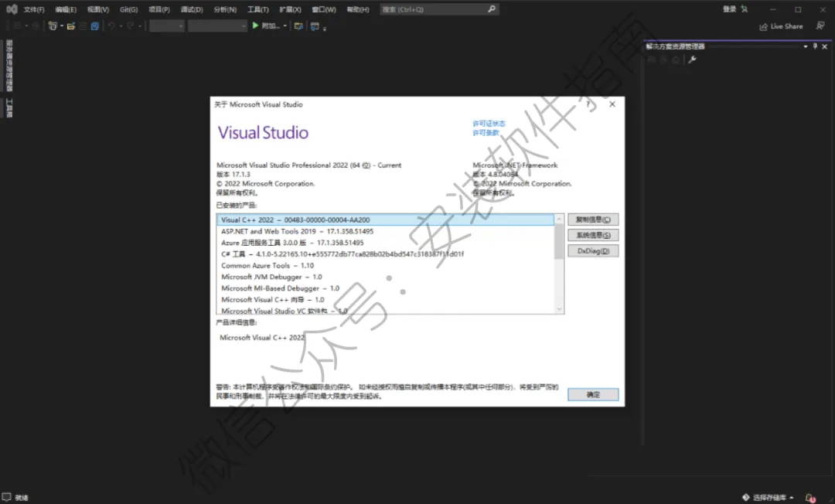Viewport: 835px width, 504px height.
Task: Open the Undo history dropdown arrow
Action: point(121,26)
